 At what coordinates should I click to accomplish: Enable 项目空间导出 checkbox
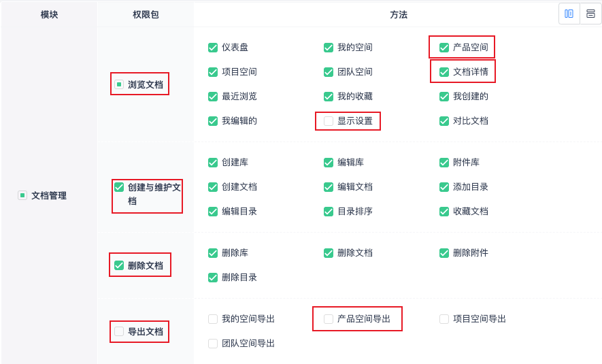tap(444, 319)
